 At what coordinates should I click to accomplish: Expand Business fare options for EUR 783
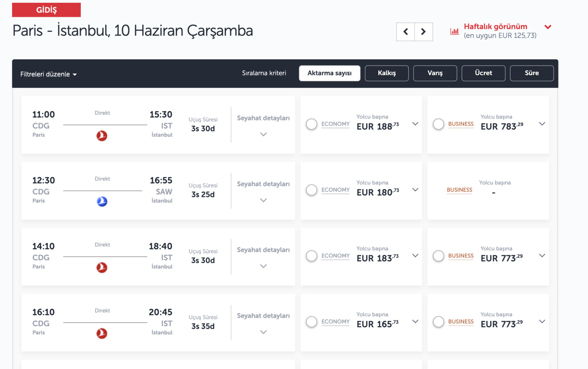[x=542, y=124]
